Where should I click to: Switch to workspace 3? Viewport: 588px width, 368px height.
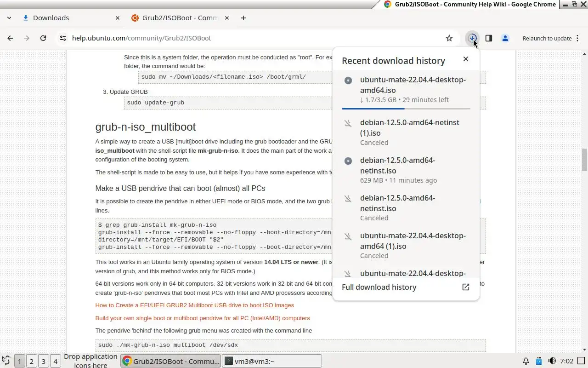click(x=44, y=361)
